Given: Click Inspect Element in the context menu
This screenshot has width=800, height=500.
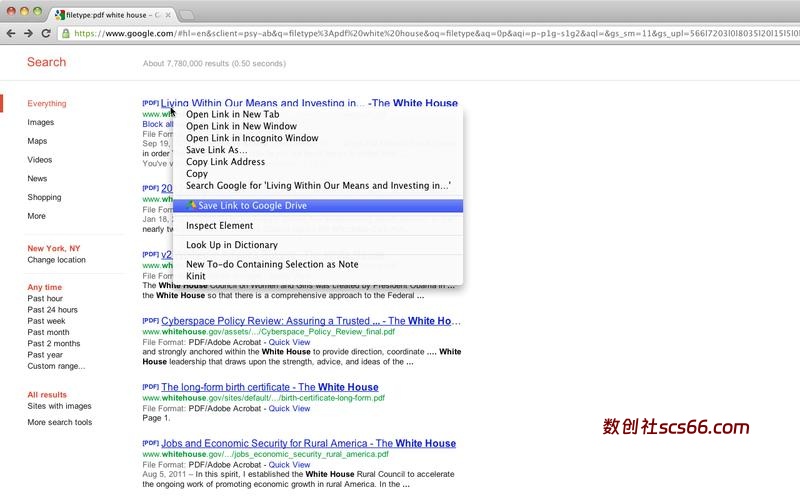Looking at the screenshot, I should pyautogui.click(x=219, y=226).
